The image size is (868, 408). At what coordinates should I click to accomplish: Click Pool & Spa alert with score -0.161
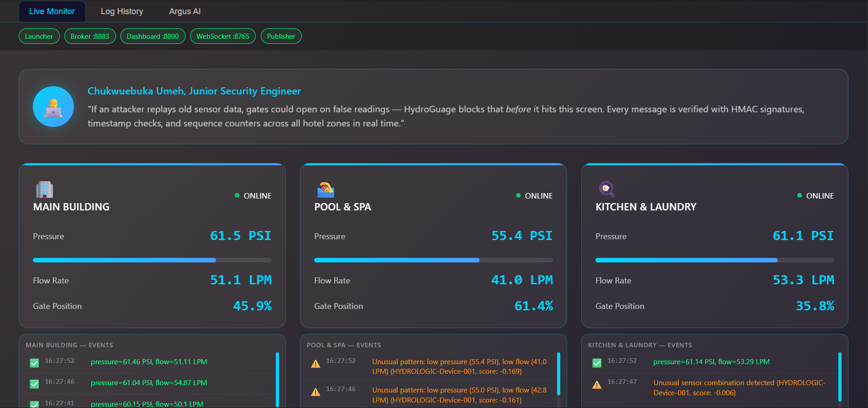(460, 395)
